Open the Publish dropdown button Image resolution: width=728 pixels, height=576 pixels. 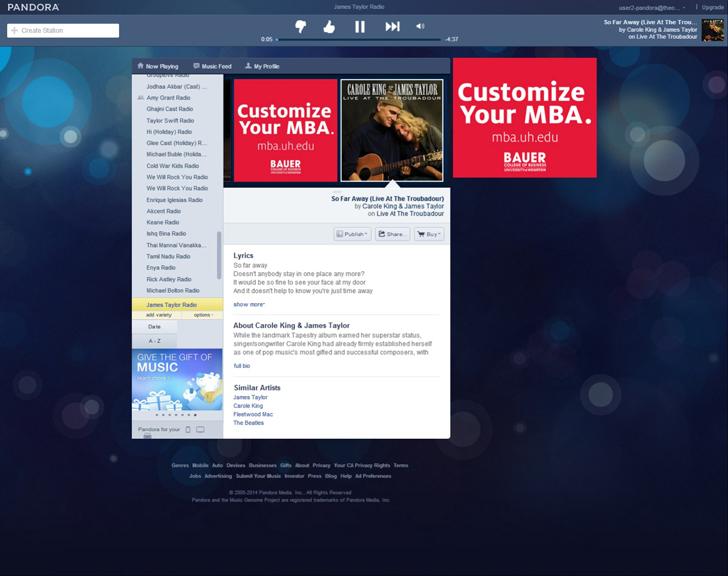point(352,234)
